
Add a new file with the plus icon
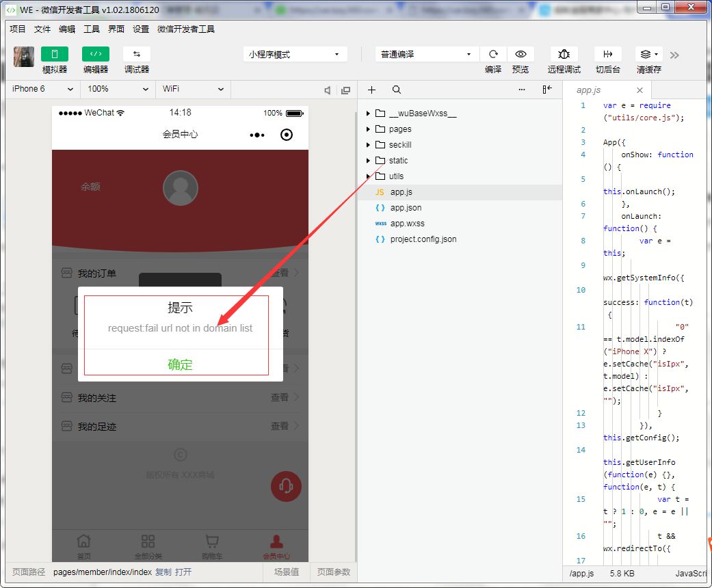371,90
